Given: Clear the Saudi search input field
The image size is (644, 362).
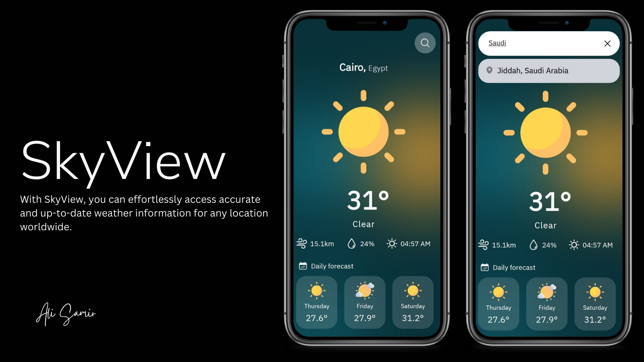Looking at the screenshot, I should click(x=607, y=43).
